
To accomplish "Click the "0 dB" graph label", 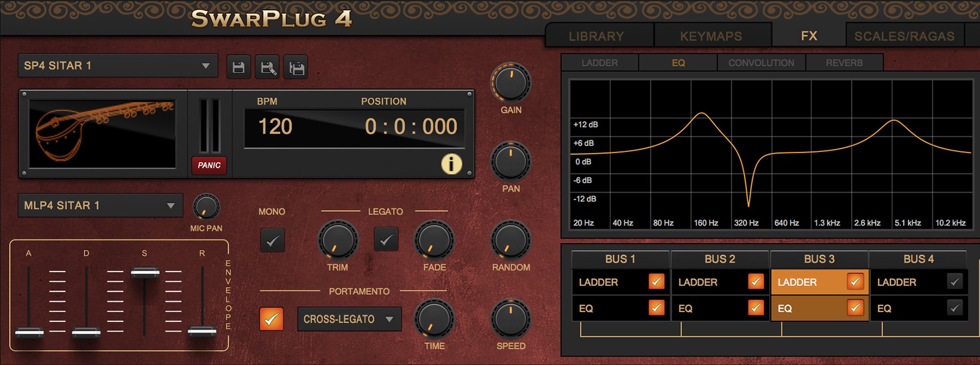I will [583, 162].
